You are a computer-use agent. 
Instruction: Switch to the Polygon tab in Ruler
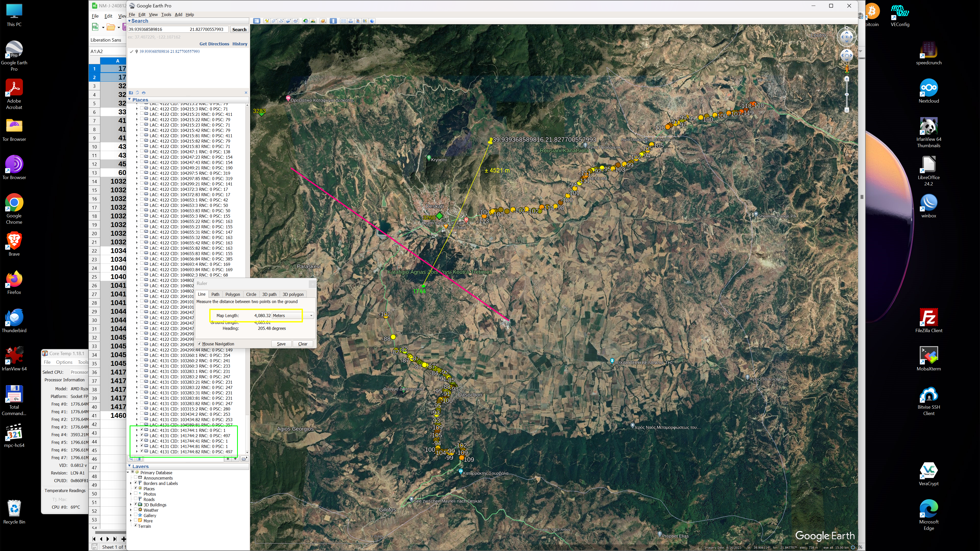pyautogui.click(x=232, y=294)
